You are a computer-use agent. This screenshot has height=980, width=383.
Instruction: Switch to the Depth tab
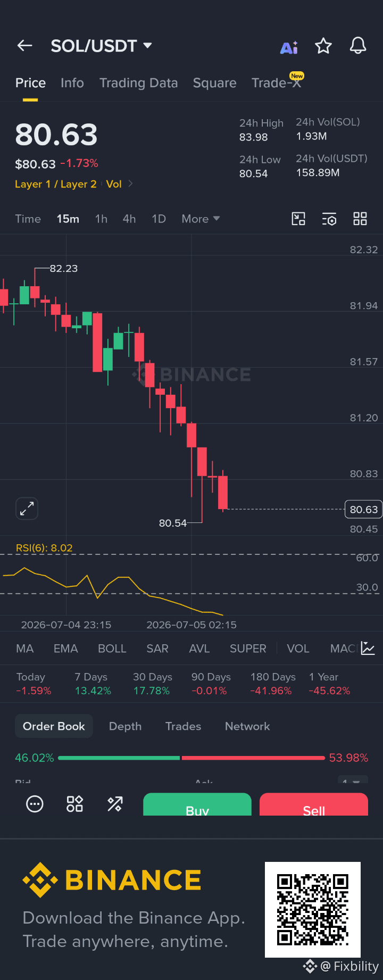tap(125, 726)
